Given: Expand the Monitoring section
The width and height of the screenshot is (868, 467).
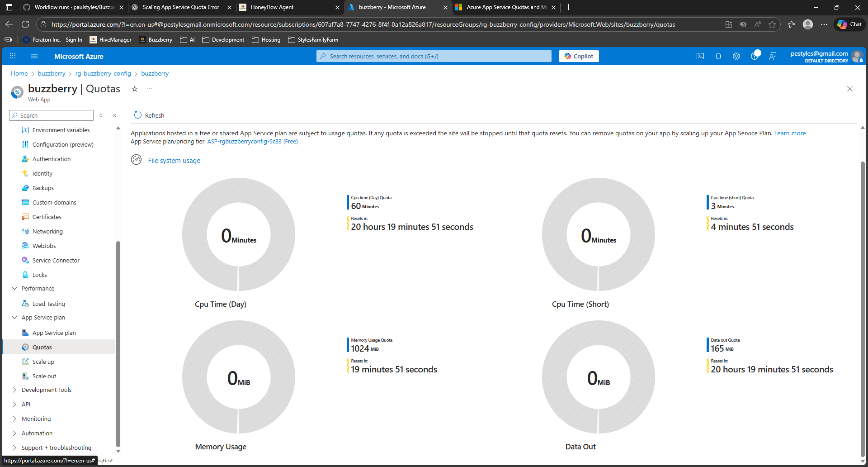Looking at the screenshot, I should pyautogui.click(x=14, y=419).
